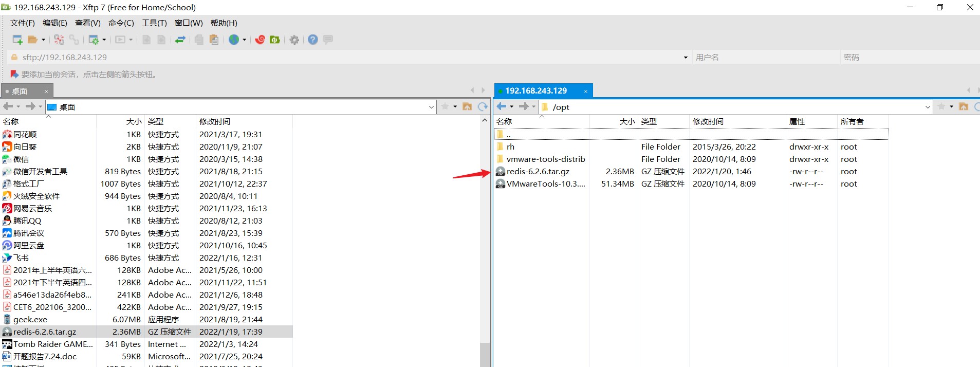Launch Xshell via the red swirl icon
The image size is (980, 367).
260,40
